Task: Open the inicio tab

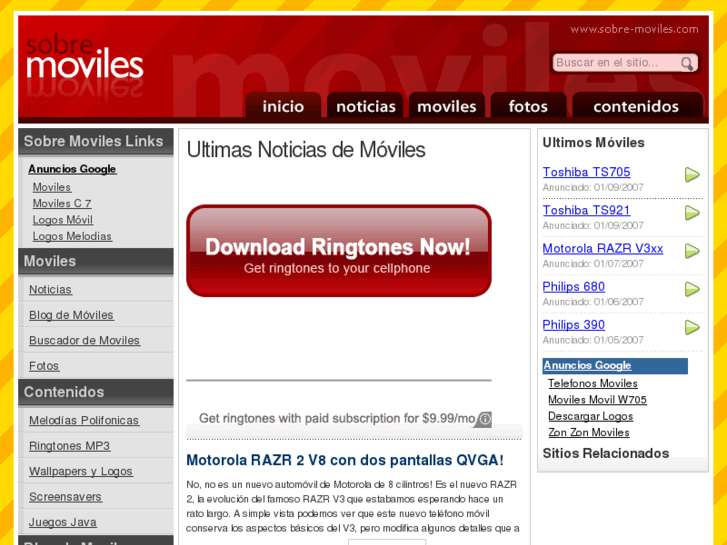Action: 283,107
